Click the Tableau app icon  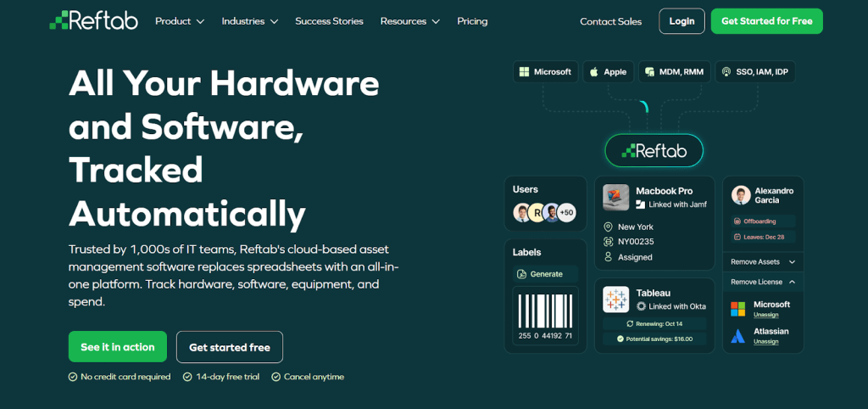[x=615, y=300]
